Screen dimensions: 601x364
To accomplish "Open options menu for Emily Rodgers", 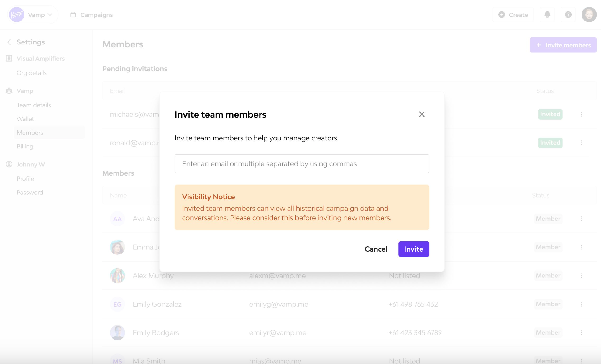I will (581, 333).
